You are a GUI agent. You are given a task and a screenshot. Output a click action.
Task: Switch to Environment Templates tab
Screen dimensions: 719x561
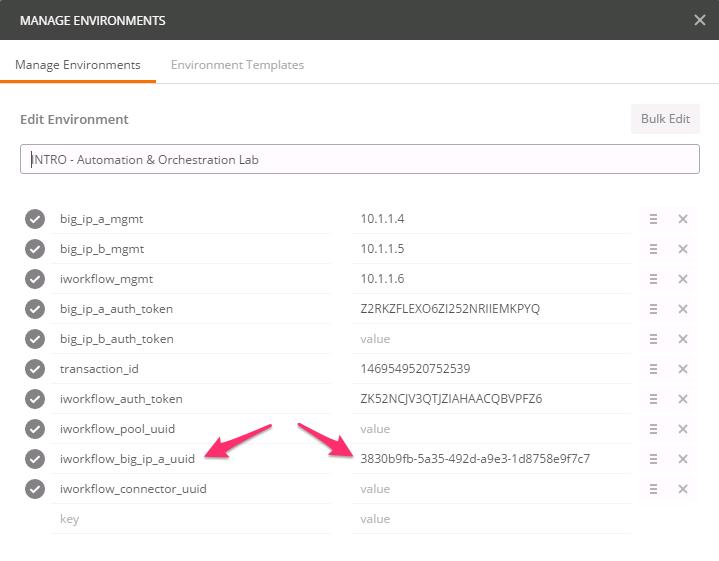point(238,65)
